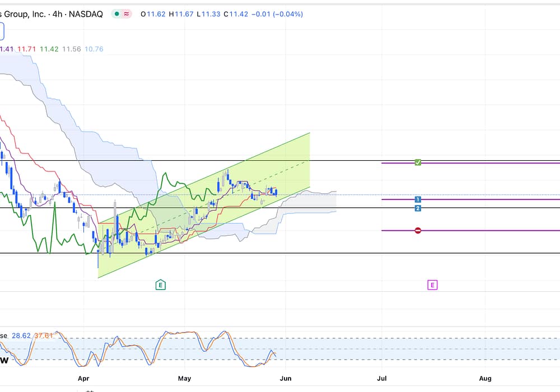Click the red stop marker on purple line
This screenshot has height=392, width=560.
pos(418,230)
